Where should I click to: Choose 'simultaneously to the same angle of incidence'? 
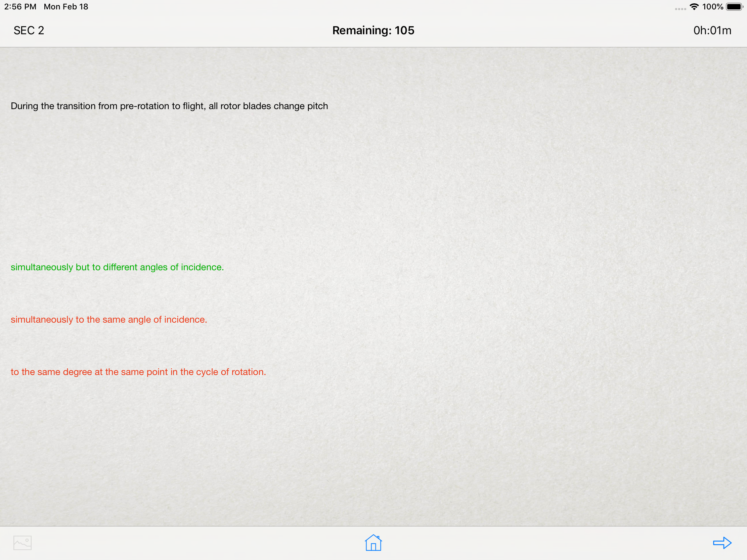[109, 319]
